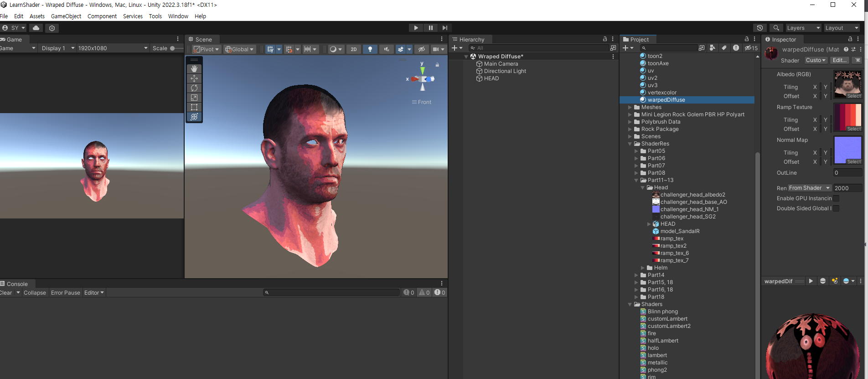Click the Search by Type icon in Project
Viewport: 868px width, 379px height.
coord(713,48)
